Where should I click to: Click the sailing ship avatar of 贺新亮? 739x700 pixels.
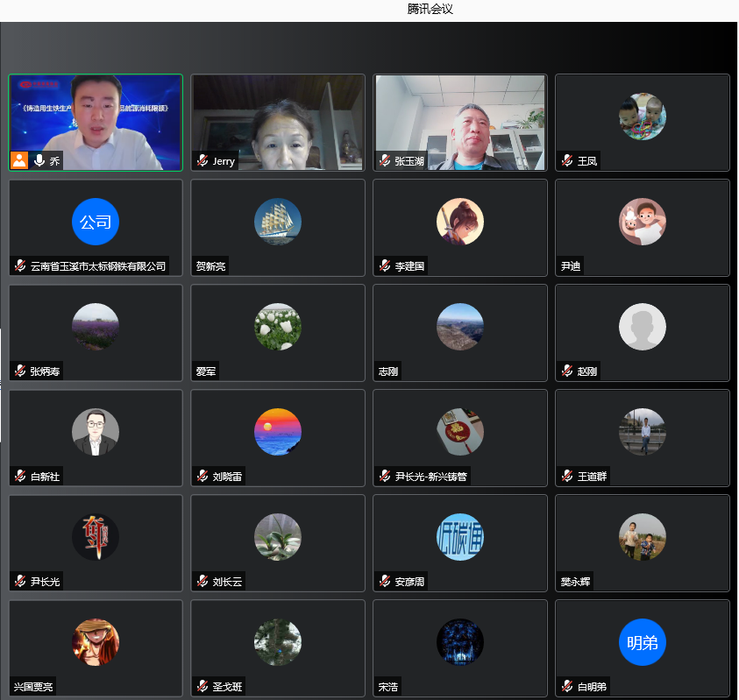click(x=278, y=222)
